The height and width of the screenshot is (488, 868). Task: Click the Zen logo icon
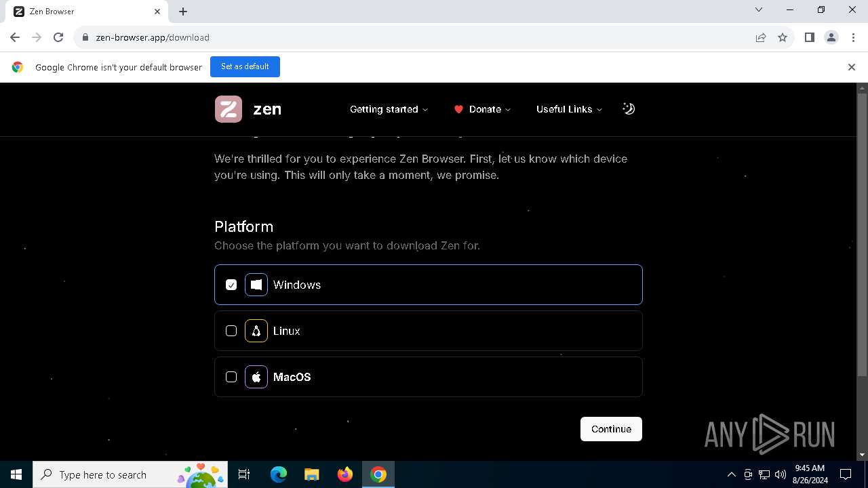click(229, 109)
